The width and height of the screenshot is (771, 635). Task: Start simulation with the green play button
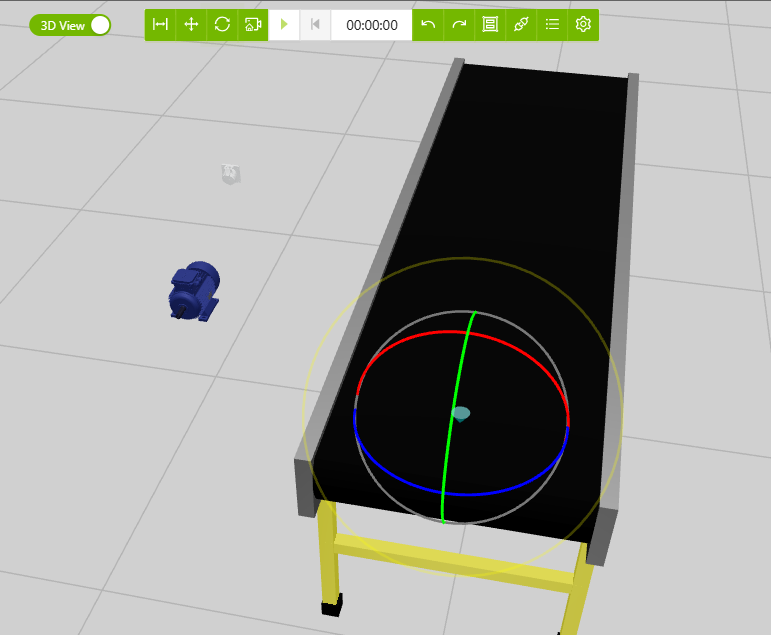tap(284, 25)
